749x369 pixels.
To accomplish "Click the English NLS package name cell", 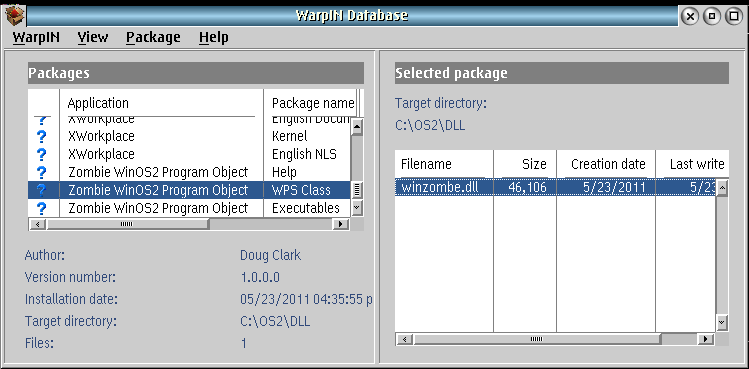I will click(304, 154).
